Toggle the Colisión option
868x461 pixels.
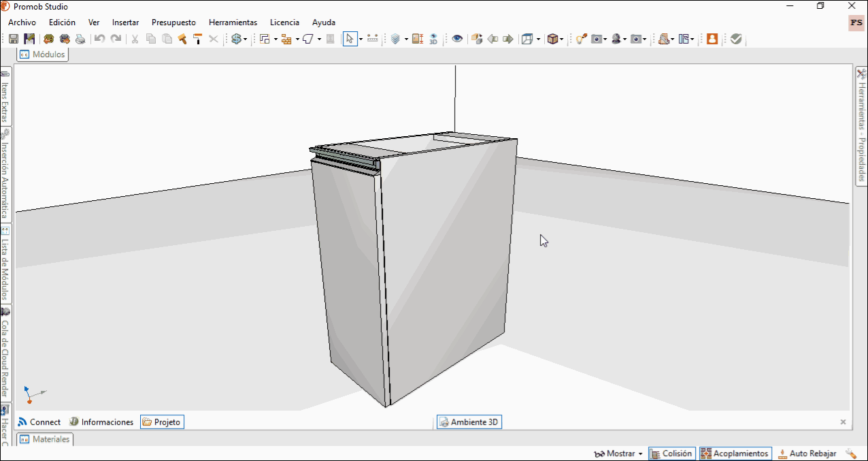pyautogui.click(x=672, y=454)
